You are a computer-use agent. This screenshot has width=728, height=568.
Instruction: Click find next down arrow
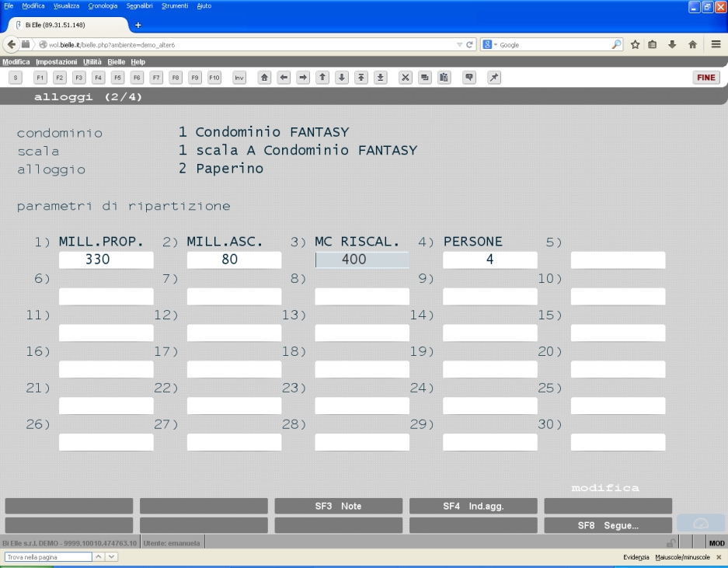pyautogui.click(x=111, y=556)
